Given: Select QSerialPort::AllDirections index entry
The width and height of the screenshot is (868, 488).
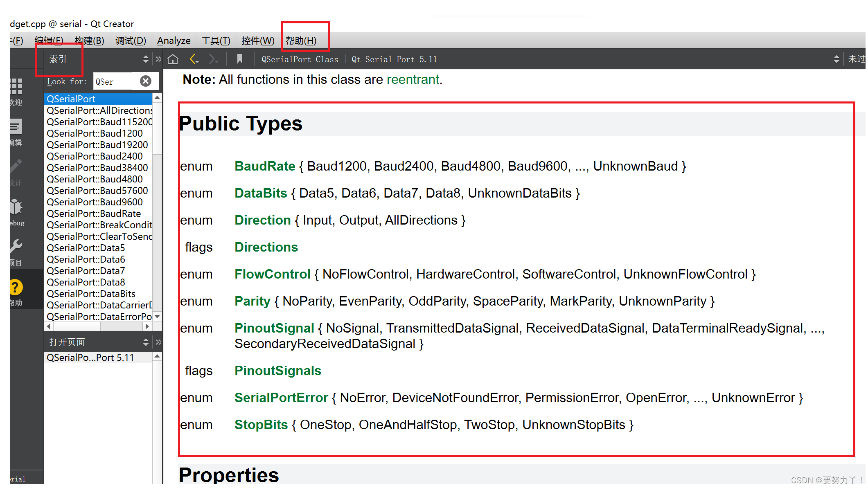Looking at the screenshot, I should 98,110.
